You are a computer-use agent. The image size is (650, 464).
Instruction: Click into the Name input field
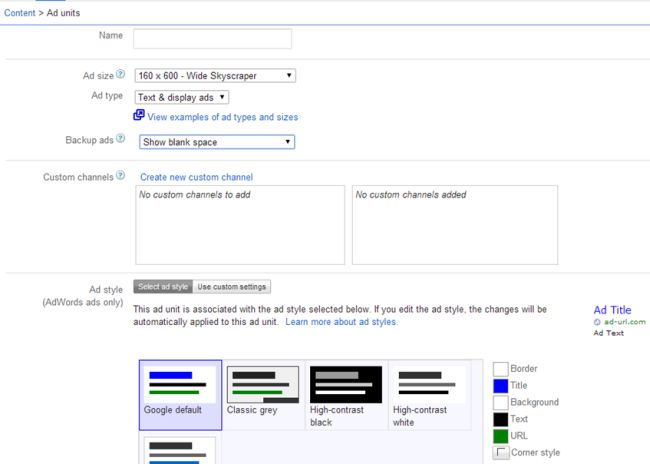[x=212, y=39]
